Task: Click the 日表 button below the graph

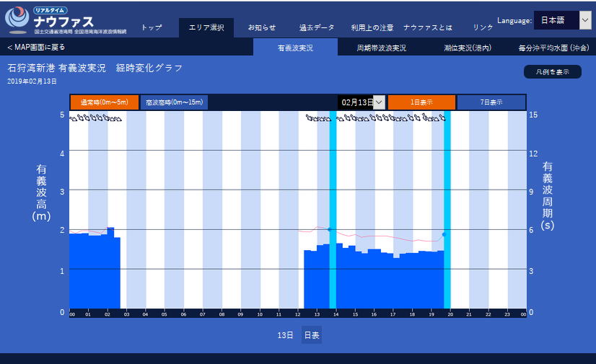Action: [x=312, y=335]
